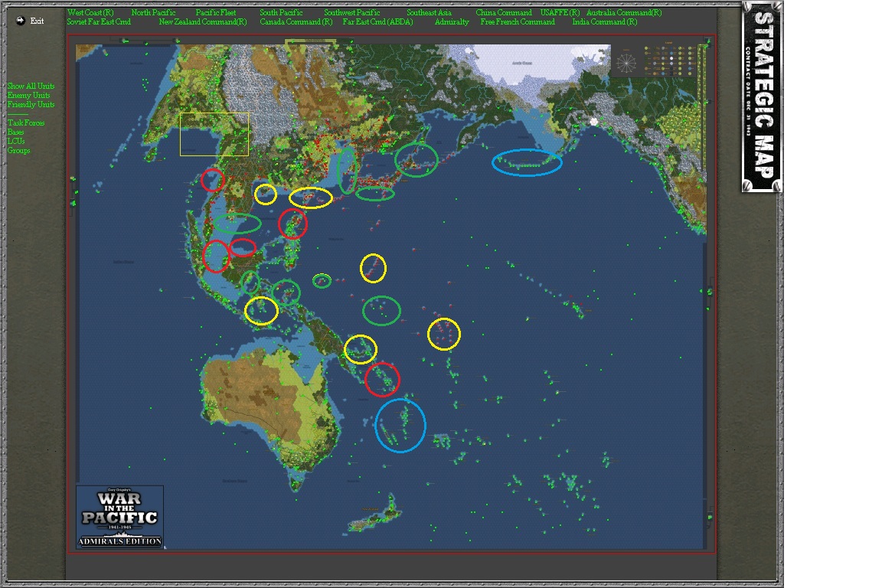The width and height of the screenshot is (882, 588).
Task: Show only Friendly Units
Action: 31,104
